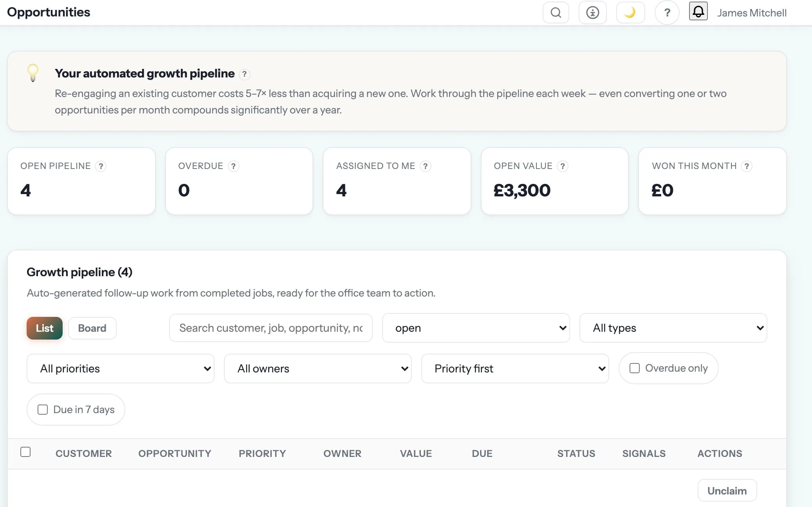Open the James Mitchell user menu
Screen dimensions: 812x507
(752, 13)
